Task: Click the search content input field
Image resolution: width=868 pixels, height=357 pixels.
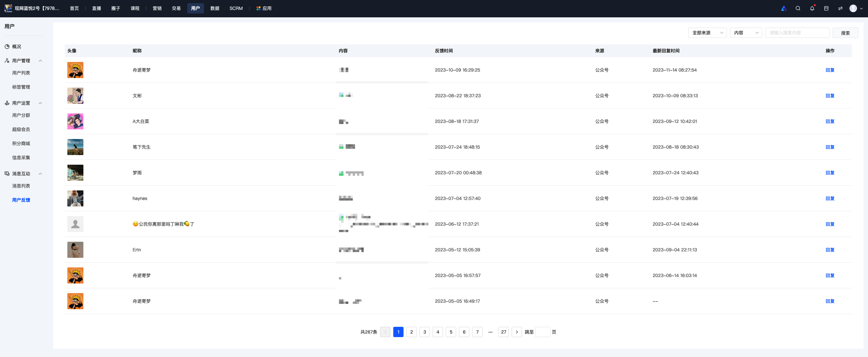Action: (797, 33)
